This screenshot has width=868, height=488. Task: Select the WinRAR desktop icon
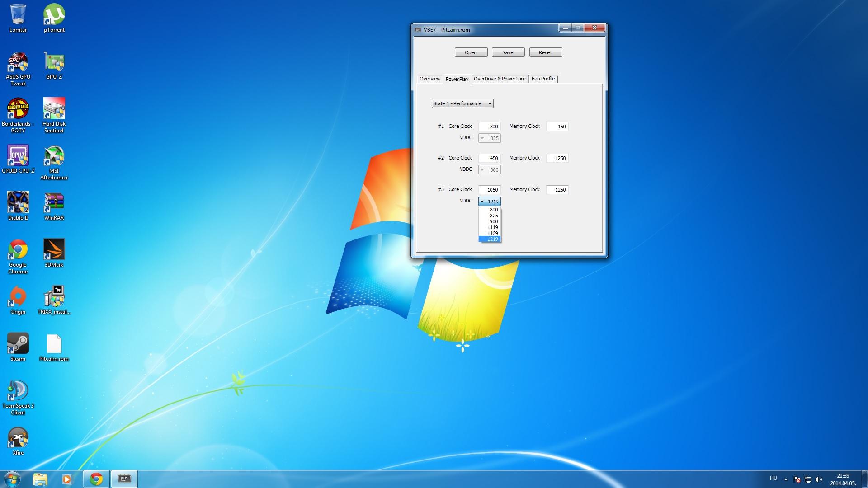click(54, 206)
